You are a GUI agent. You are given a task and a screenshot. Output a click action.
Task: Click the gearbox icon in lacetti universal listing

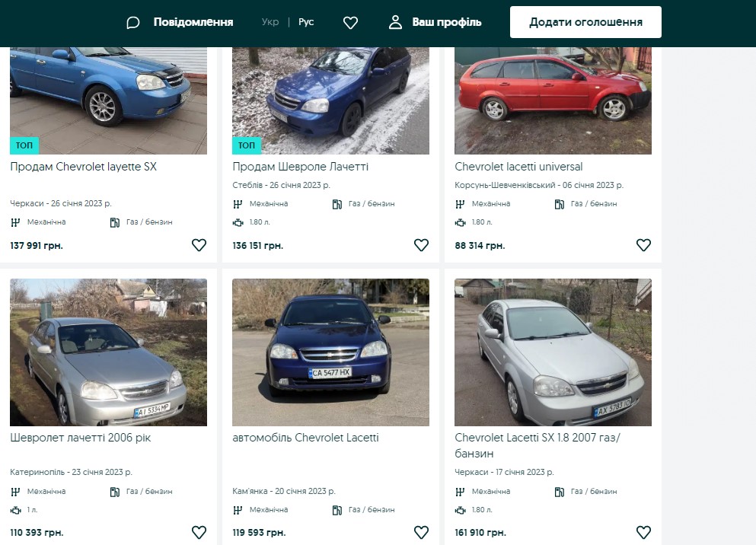point(460,204)
